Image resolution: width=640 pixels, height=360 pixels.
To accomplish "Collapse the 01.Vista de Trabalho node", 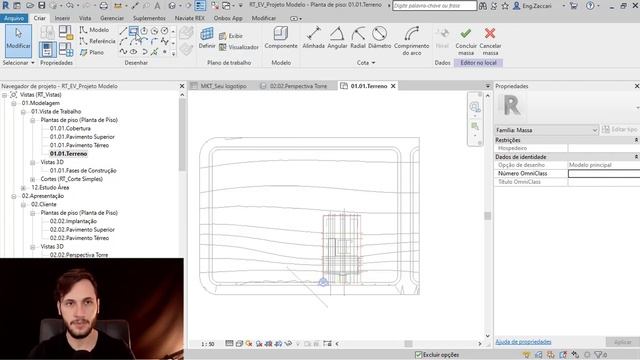I will point(23,111).
